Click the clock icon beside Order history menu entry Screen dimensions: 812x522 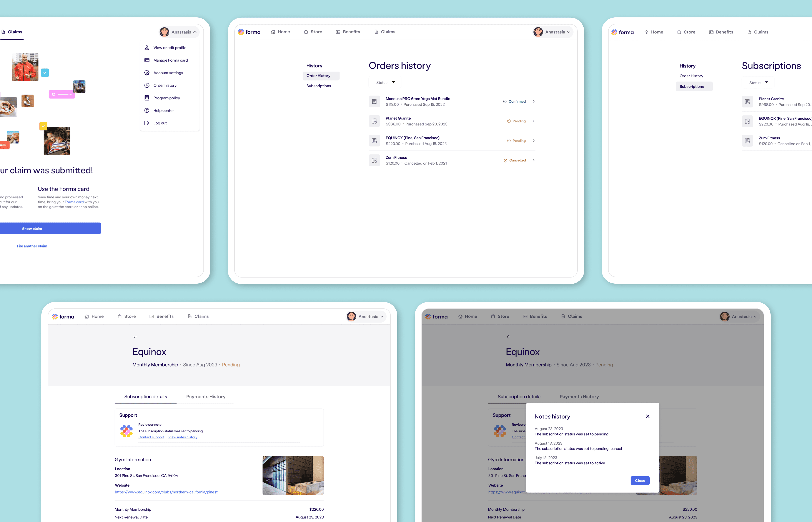click(147, 85)
